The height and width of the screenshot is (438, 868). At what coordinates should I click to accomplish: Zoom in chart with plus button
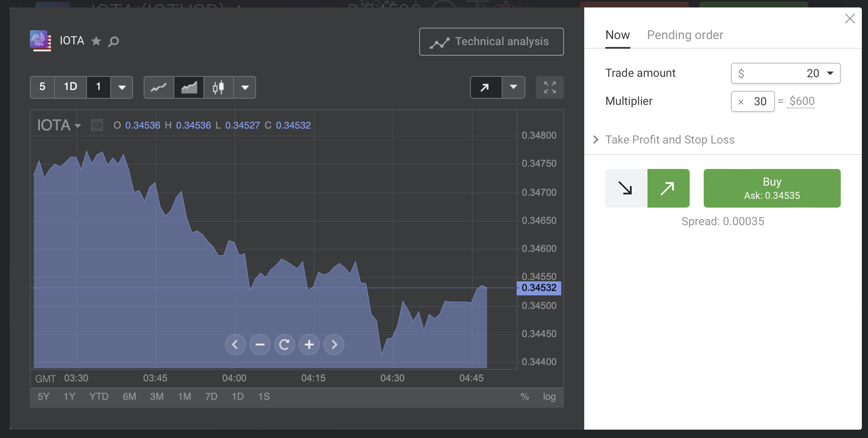309,345
